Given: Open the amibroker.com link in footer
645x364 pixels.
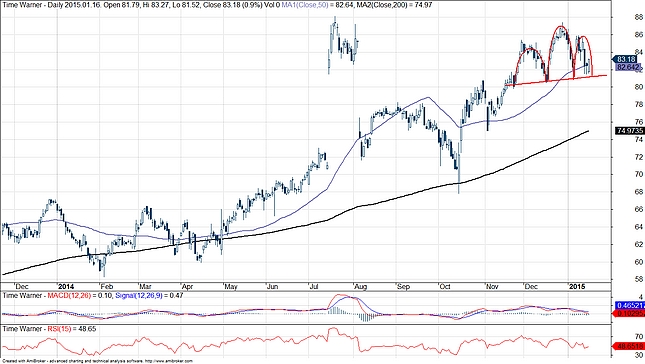Looking at the screenshot, I should coord(170,361).
